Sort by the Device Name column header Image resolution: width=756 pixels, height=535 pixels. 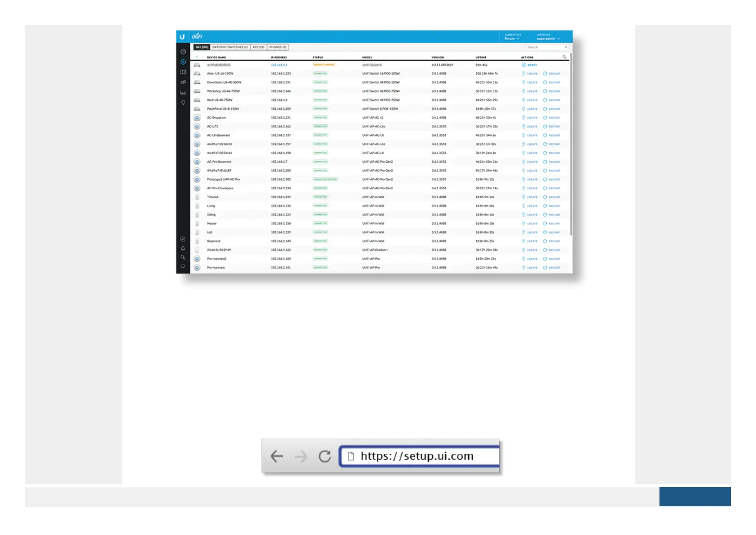pos(216,57)
